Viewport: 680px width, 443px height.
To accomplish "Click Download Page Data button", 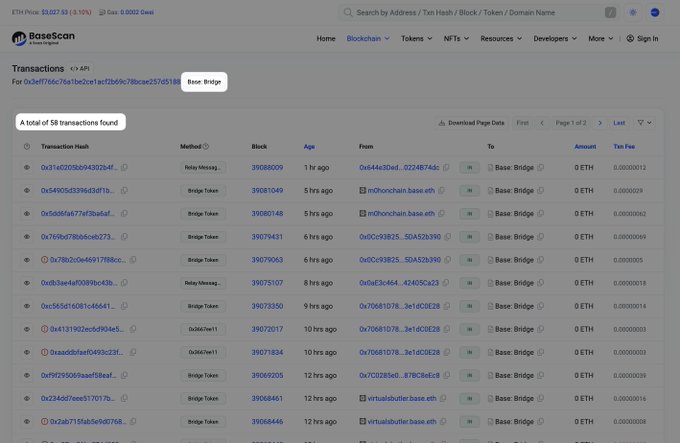I will [x=470, y=122].
